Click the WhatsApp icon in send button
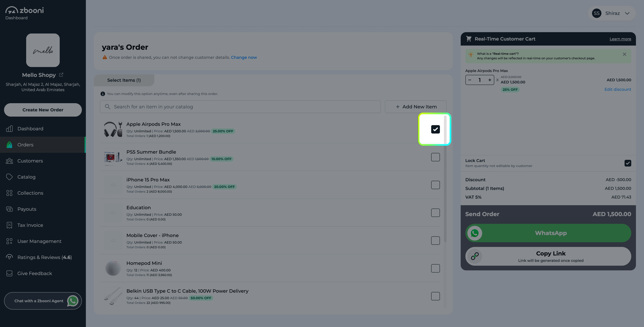 (475, 233)
